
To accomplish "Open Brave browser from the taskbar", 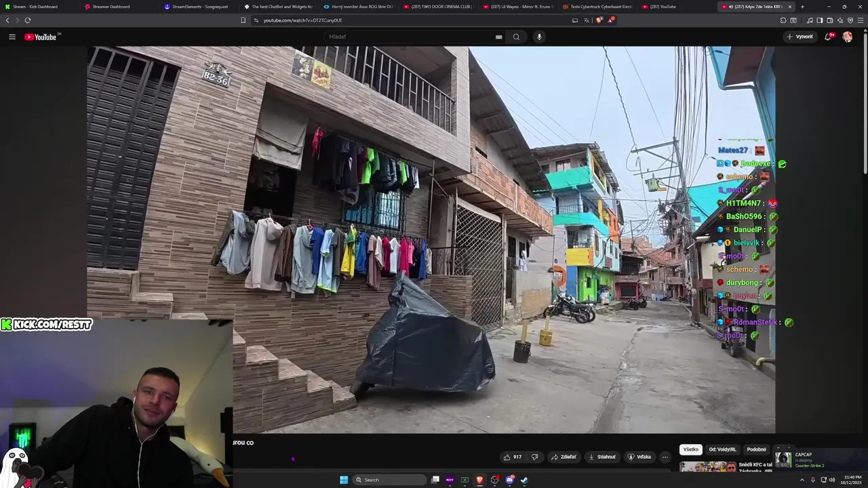I will pos(479,480).
